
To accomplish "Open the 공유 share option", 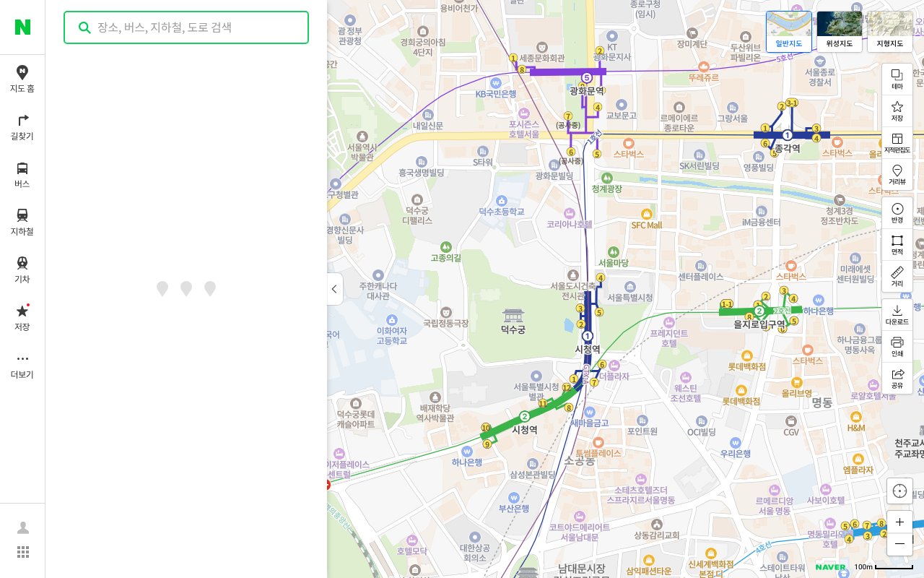I will (897, 379).
